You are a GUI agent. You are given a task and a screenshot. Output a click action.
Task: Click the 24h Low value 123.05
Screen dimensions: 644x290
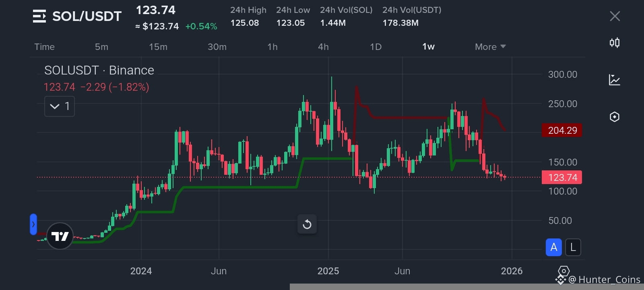(x=291, y=23)
